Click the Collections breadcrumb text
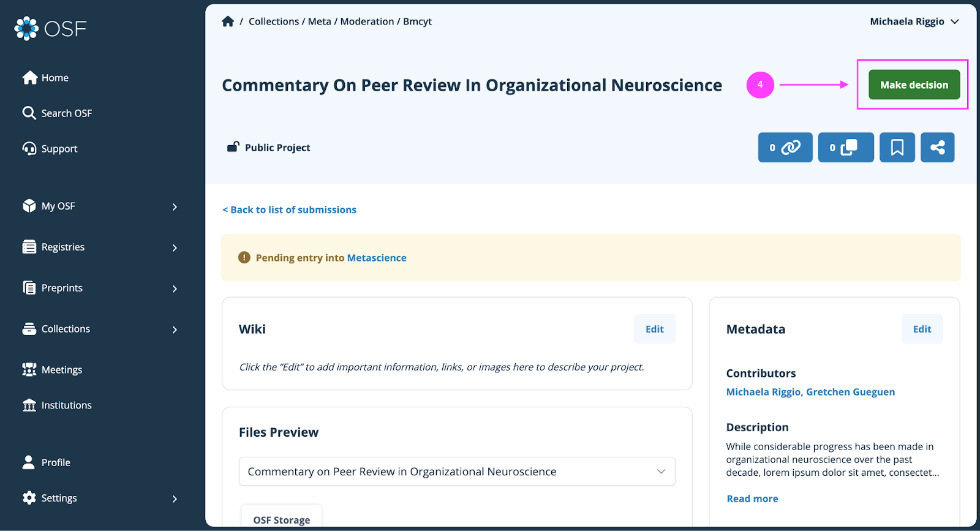 [274, 21]
